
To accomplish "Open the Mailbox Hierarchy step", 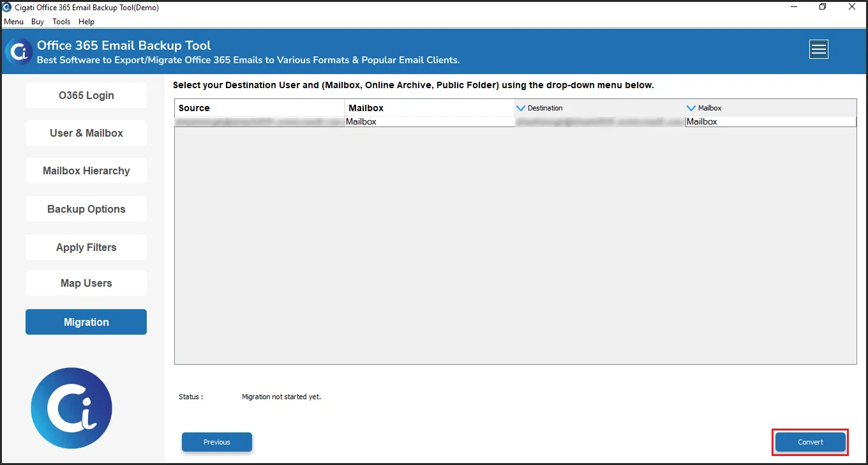I will coord(86,171).
